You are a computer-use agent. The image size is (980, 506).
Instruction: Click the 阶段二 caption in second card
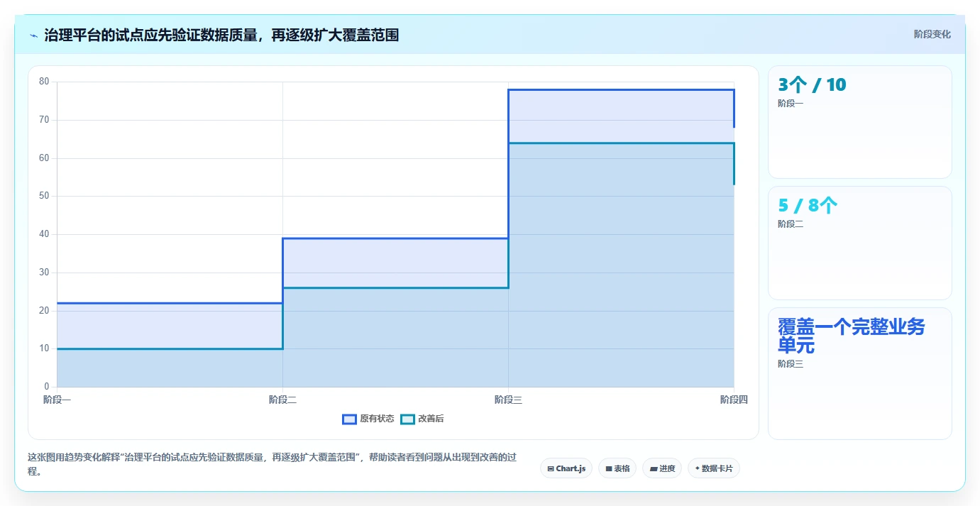(x=791, y=224)
